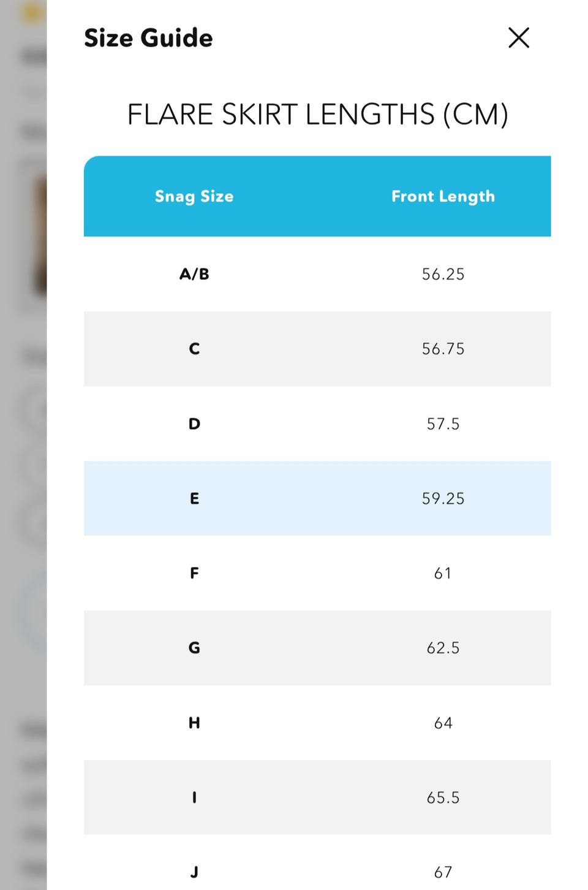The width and height of the screenshot is (588, 890).
Task: Click the 56.75 front length value
Action: [x=443, y=349]
